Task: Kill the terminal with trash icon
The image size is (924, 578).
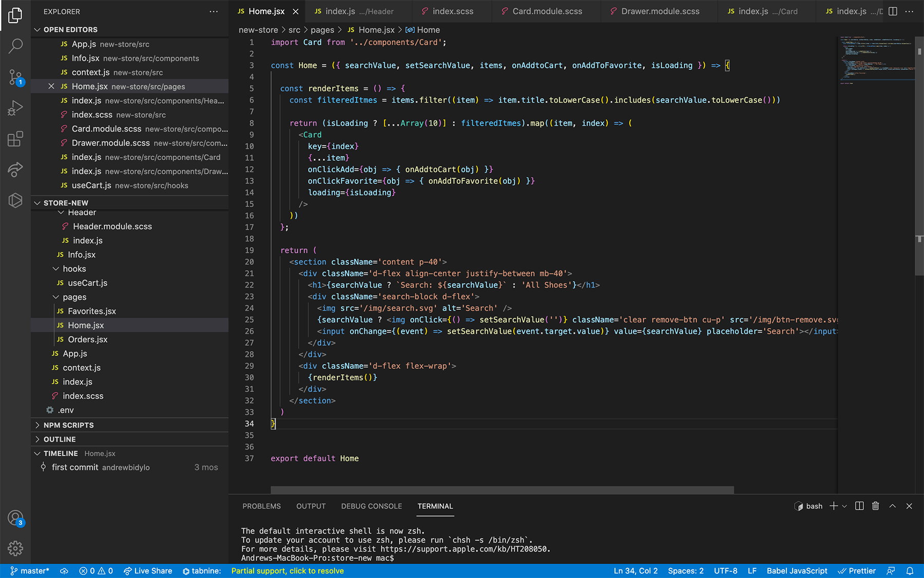Action: pyautogui.click(x=876, y=506)
